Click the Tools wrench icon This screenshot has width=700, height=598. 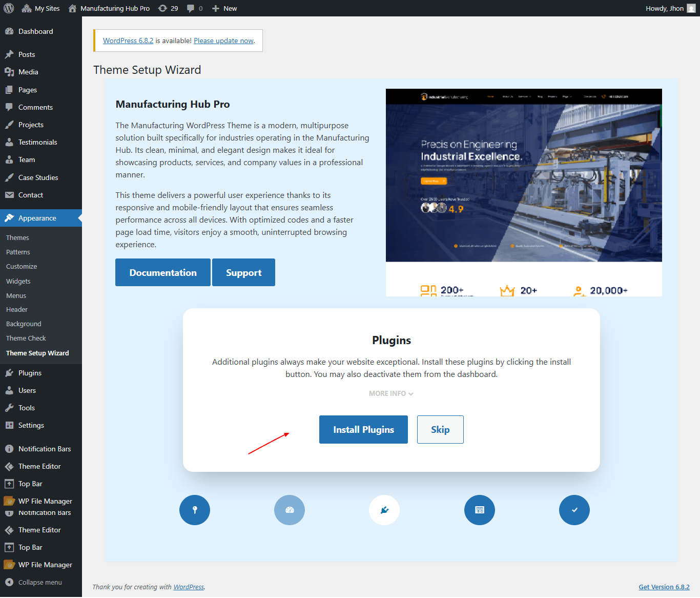click(x=9, y=408)
